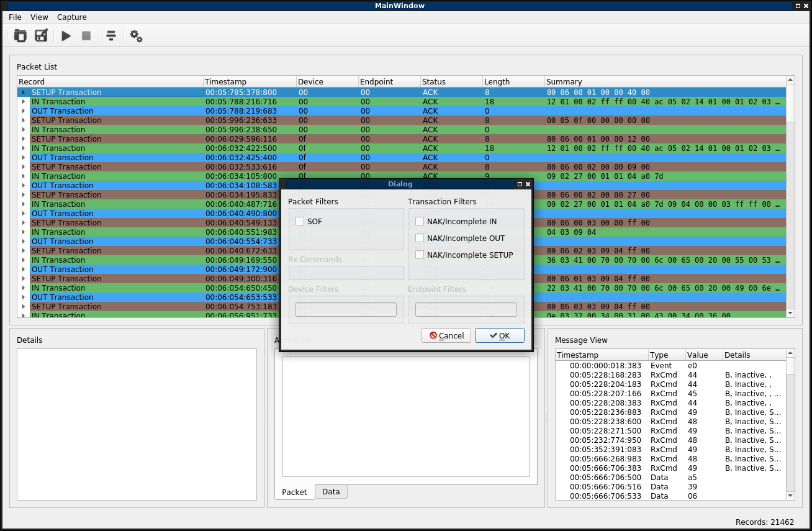Click the Record column header
812x531 pixels.
pyautogui.click(x=110, y=82)
